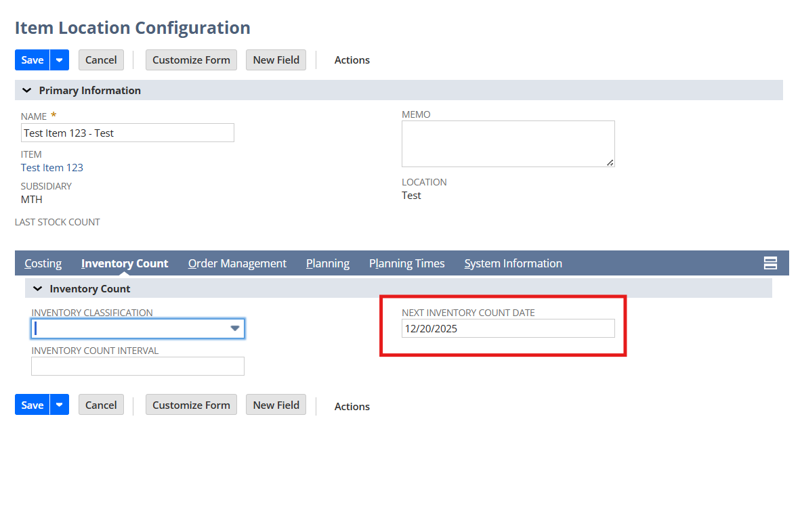The width and height of the screenshot is (800, 532).
Task: Open the top Actions menu
Action: pos(352,60)
